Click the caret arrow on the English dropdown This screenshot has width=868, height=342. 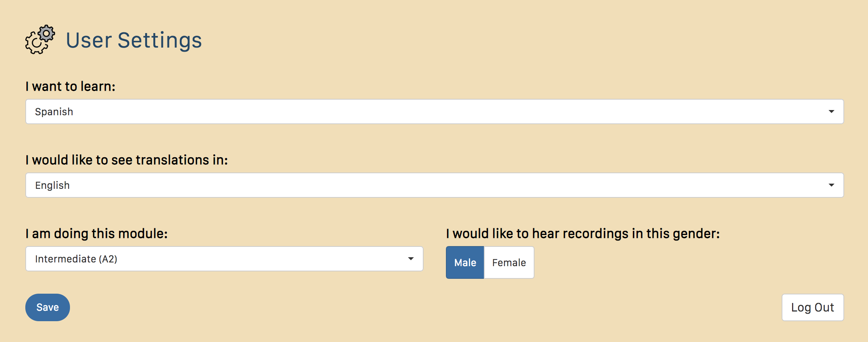point(831,185)
